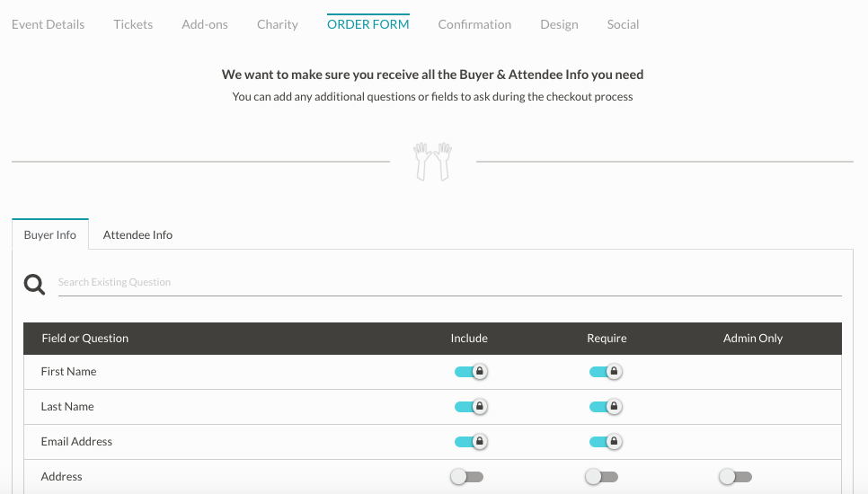Open the Add-ons step
Image resolution: width=868 pixels, height=494 pixels.
pyautogui.click(x=205, y=24)
